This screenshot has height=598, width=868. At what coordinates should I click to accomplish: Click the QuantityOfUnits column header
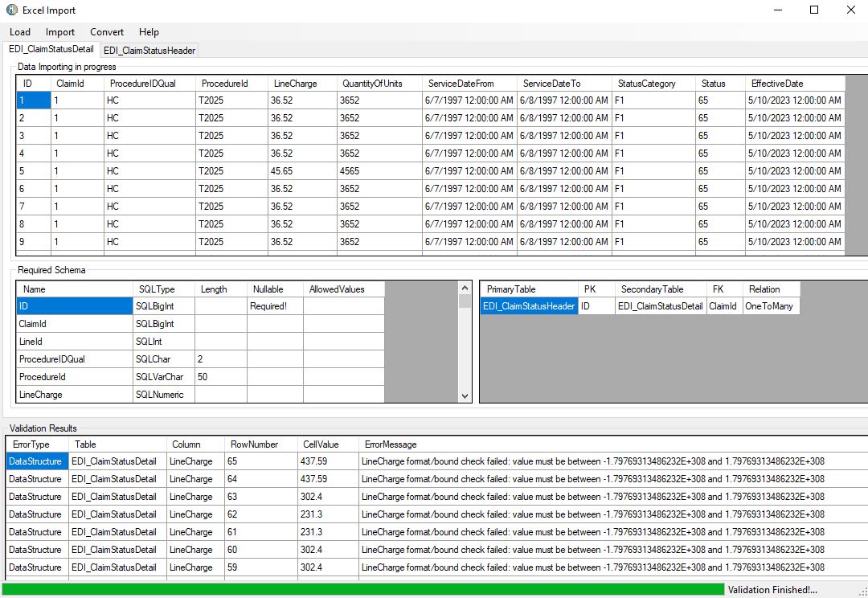pyautogui.click(x=379, y=84)
